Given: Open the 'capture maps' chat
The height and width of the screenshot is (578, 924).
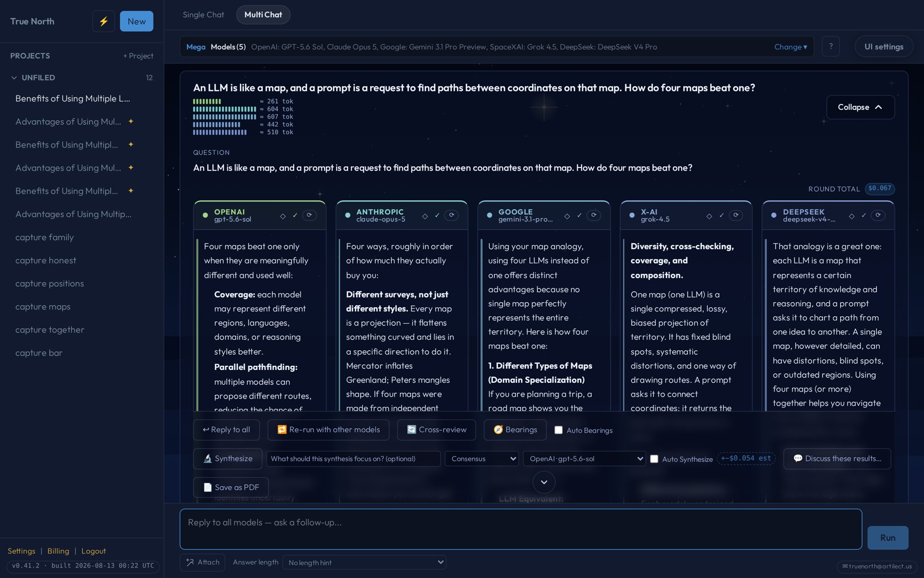Looking at the screenshot, I should point(43,307).
